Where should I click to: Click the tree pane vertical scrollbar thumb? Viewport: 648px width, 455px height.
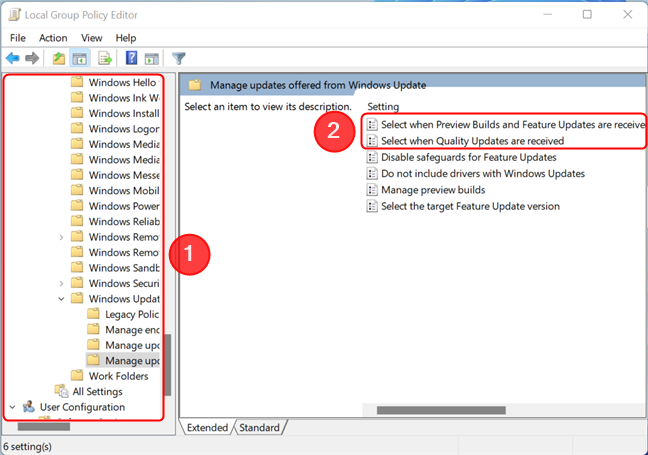[x=167, y=365]
